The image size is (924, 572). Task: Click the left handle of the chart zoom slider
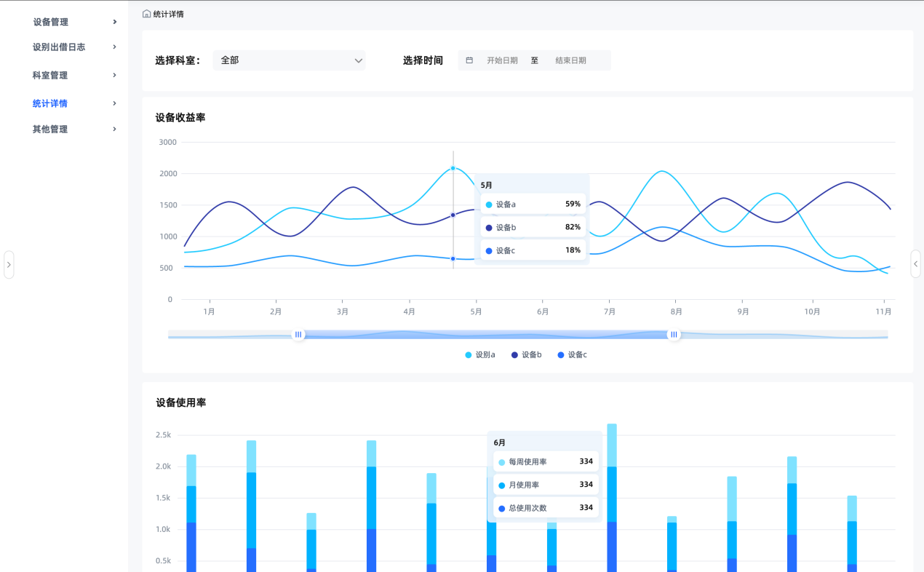tap(298, 335)
